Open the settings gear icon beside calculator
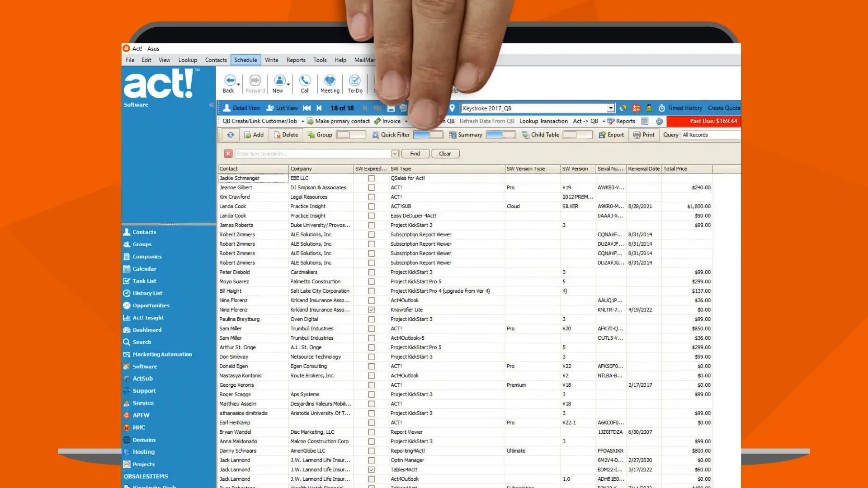This screenshot has height=488, width=868. [659, 121]
